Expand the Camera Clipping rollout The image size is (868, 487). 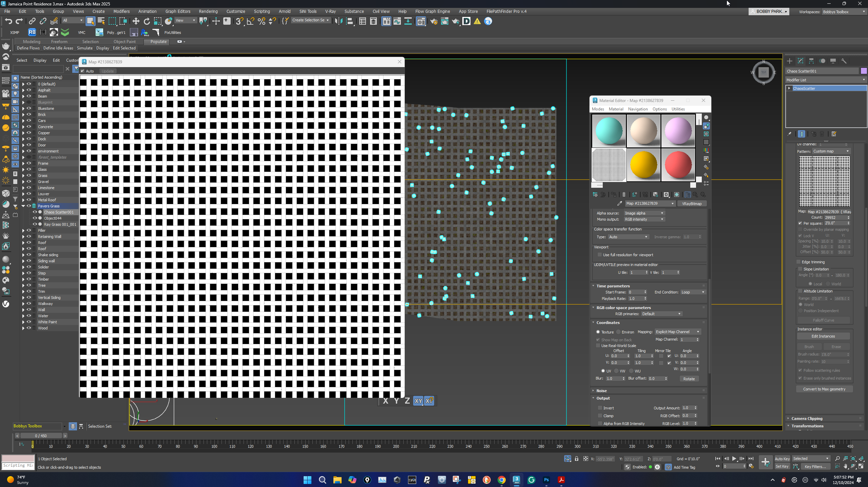[x=807, y=419]
